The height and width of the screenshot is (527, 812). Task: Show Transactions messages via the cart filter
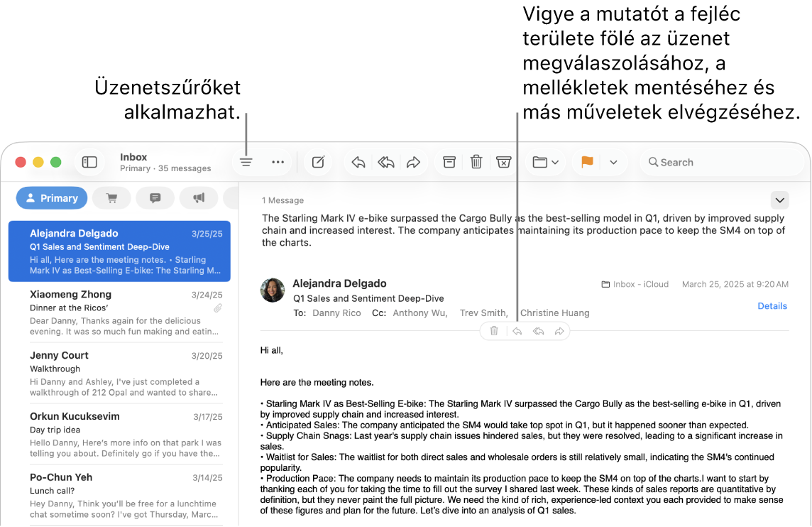(111, 197)
